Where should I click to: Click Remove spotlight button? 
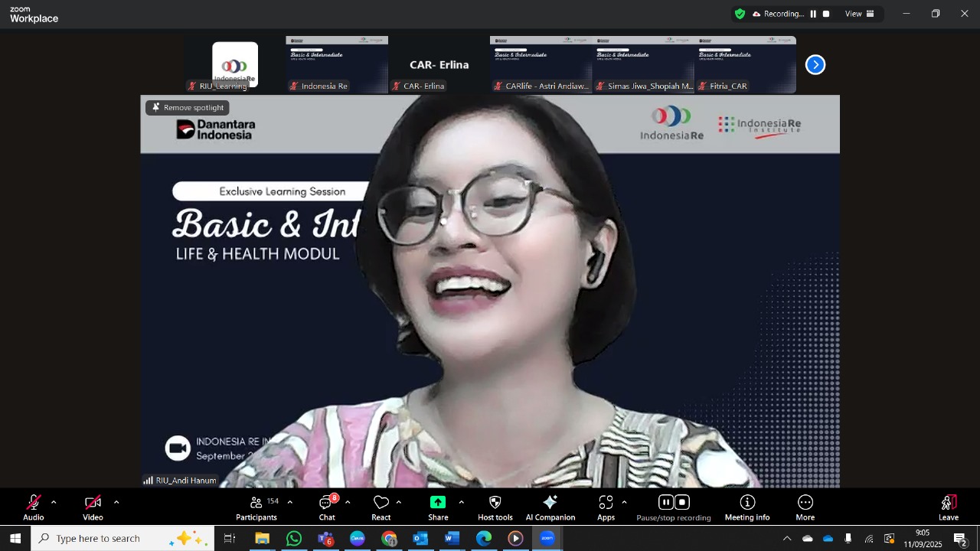coord(188,108)
